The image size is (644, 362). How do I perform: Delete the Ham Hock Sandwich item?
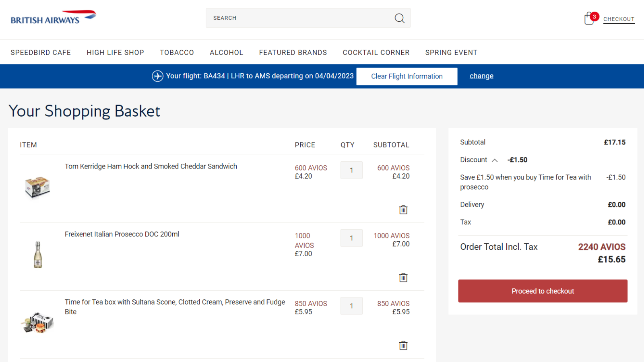point(403,210)
